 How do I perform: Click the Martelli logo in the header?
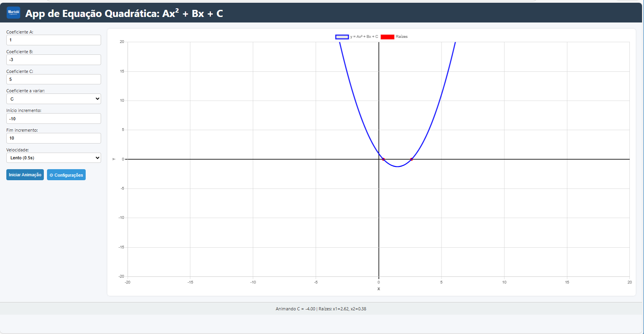pyautogui.click(x=13, y=13)
